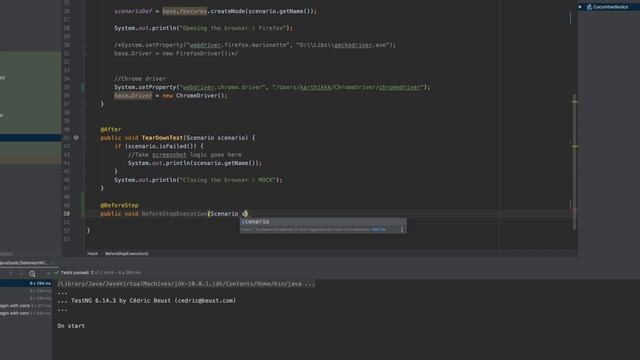This screenshot has height=360, width=640.
Task: Click the BeforeStepExecution() breadcrumb
Action: [x=127, y=253]
